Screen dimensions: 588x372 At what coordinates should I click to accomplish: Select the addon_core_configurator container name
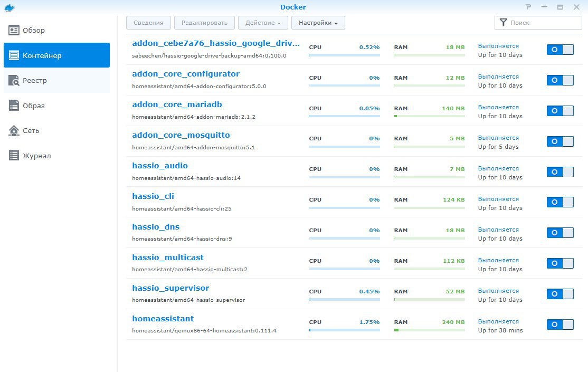point(186,74)
